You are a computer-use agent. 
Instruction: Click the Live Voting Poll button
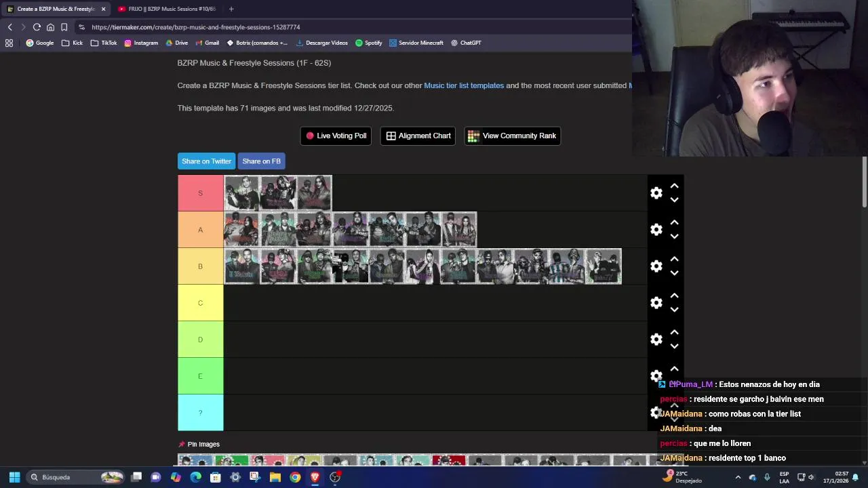(336, 136)
